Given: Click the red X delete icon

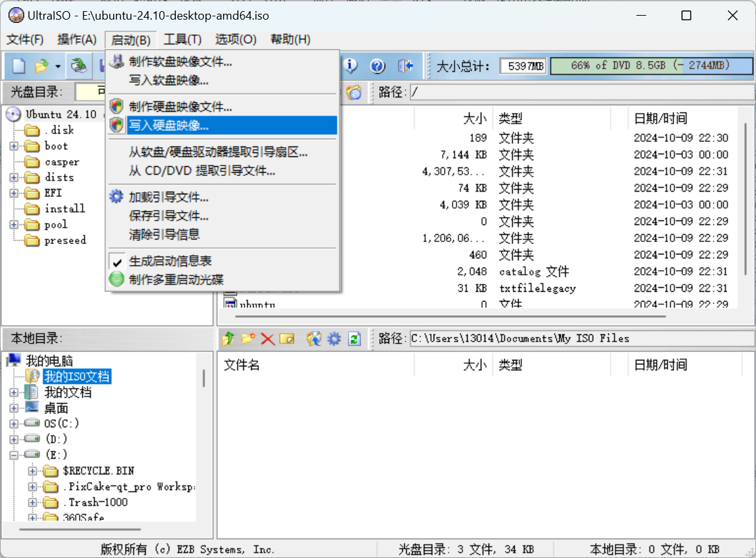Looking at the screenshot, I should [267, 339].
